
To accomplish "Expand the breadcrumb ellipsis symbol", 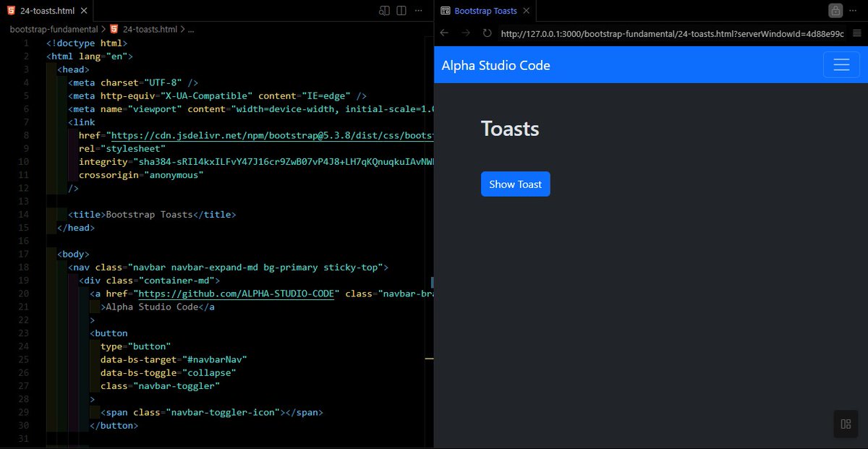I will [191, 30].
